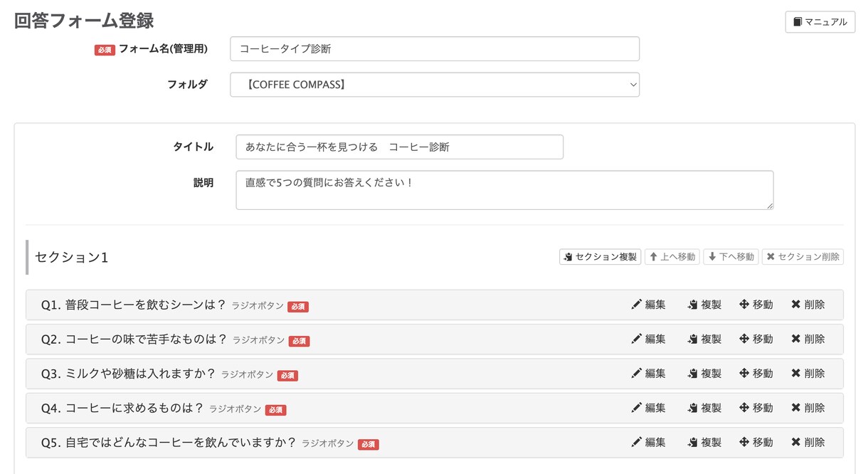Delete Q3 using 削除 icon
This screenshot has height=474, width=868.
pos(808,373)
